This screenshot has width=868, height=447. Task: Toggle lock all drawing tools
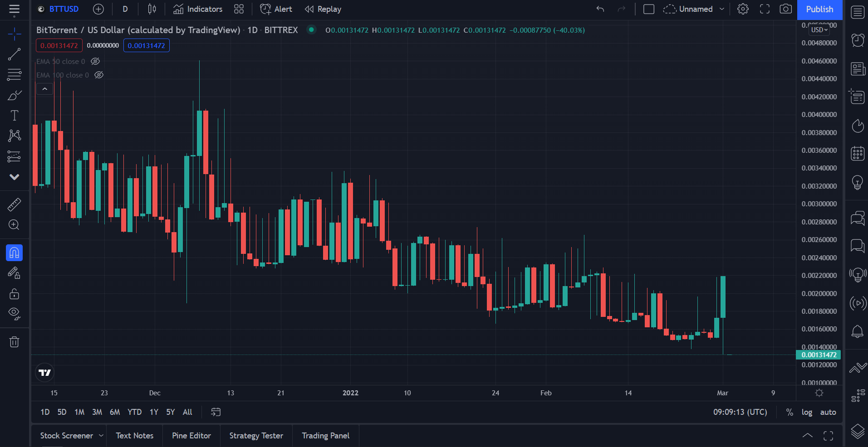(14, 294)
